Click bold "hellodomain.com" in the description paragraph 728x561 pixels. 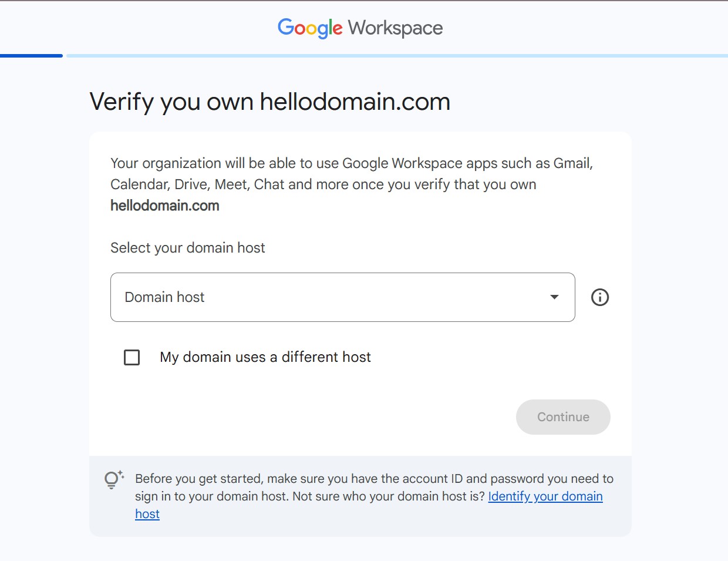pos(165,206)
